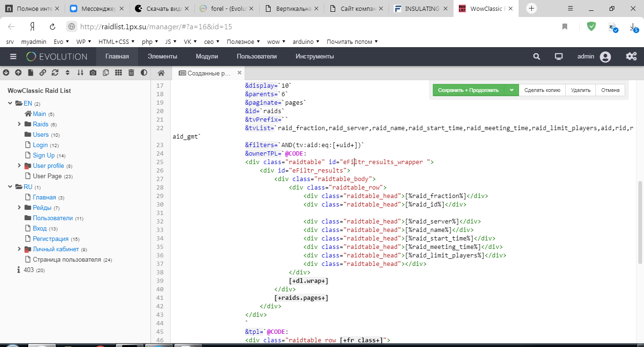644x347 pixels.
Task: Click the bookmark icon in address bar
Action: click(x=565, y=27)
